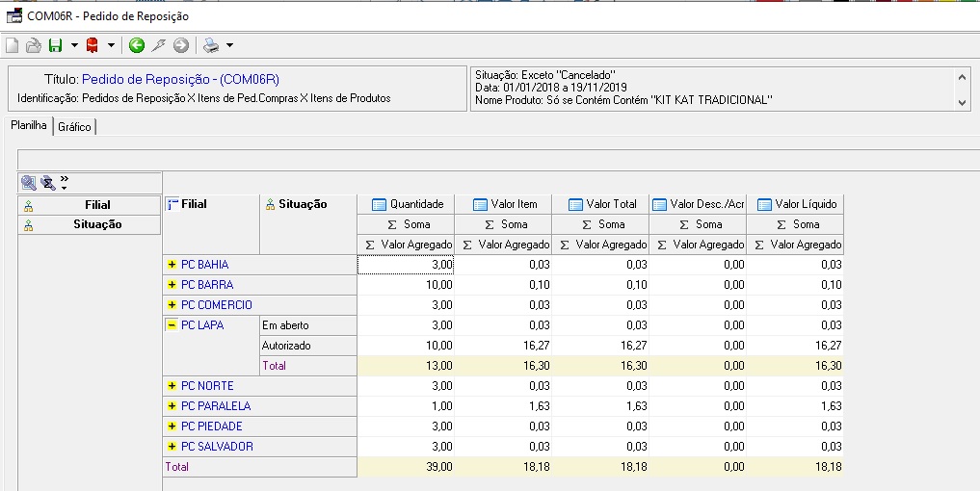Screen dimensions: 980x491
Task: Go back with the green arrow icon
Action: tap(137, 45)
